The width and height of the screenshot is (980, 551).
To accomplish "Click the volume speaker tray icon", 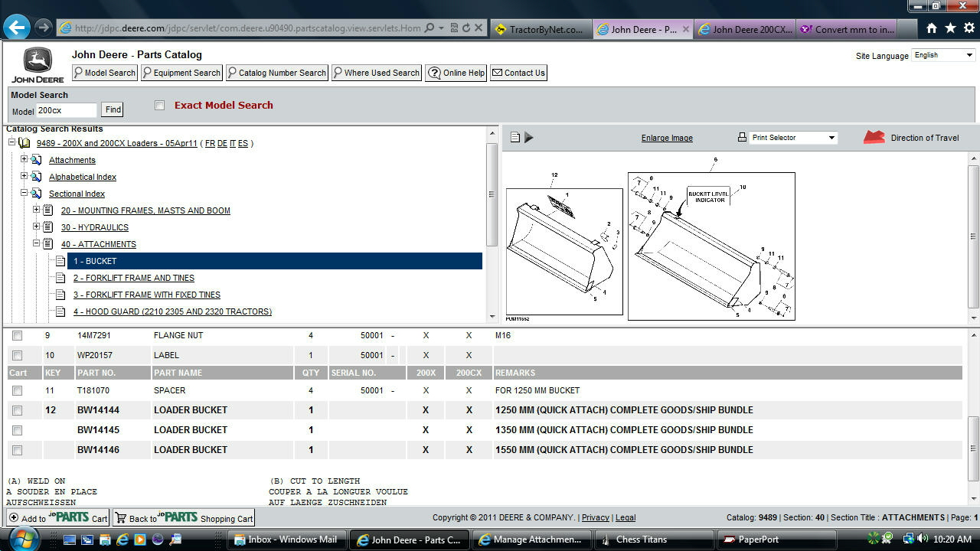I will point(922,539).
